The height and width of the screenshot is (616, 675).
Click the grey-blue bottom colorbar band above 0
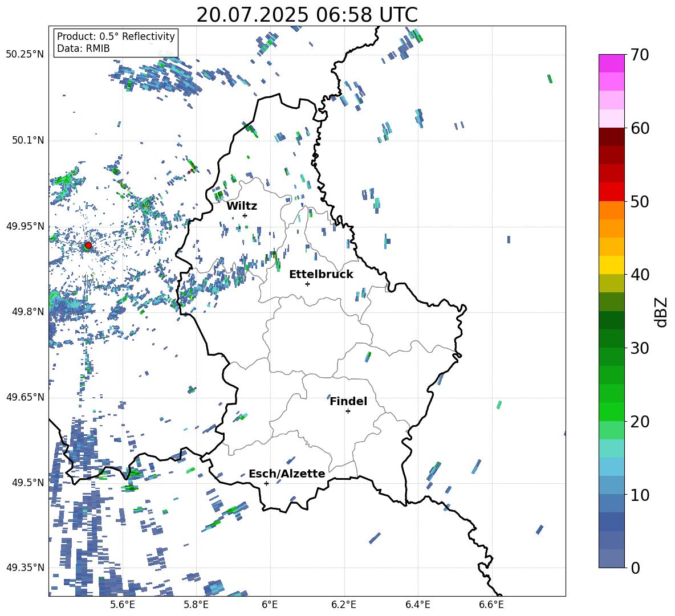point(612,558)
